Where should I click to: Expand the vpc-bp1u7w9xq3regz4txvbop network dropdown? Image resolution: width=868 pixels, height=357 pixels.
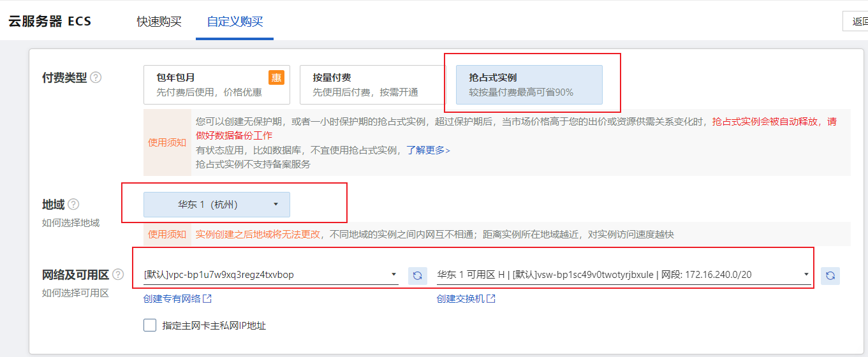(270, 275)
